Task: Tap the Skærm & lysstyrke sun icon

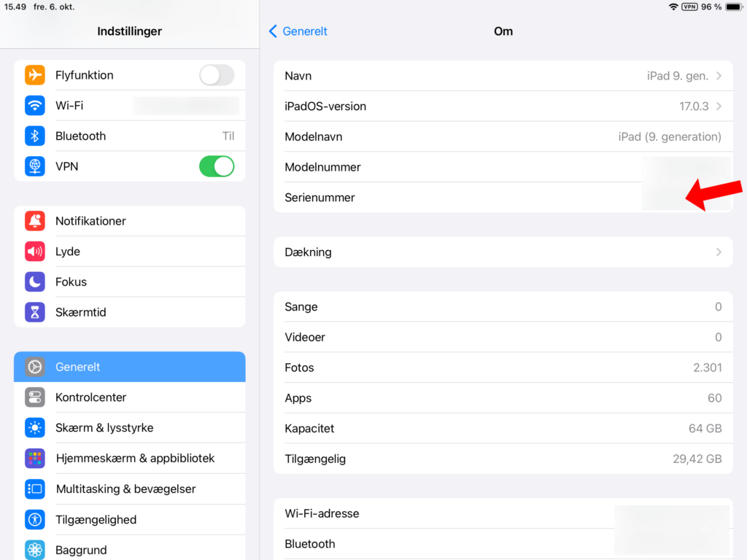Action: pos(35,427)
